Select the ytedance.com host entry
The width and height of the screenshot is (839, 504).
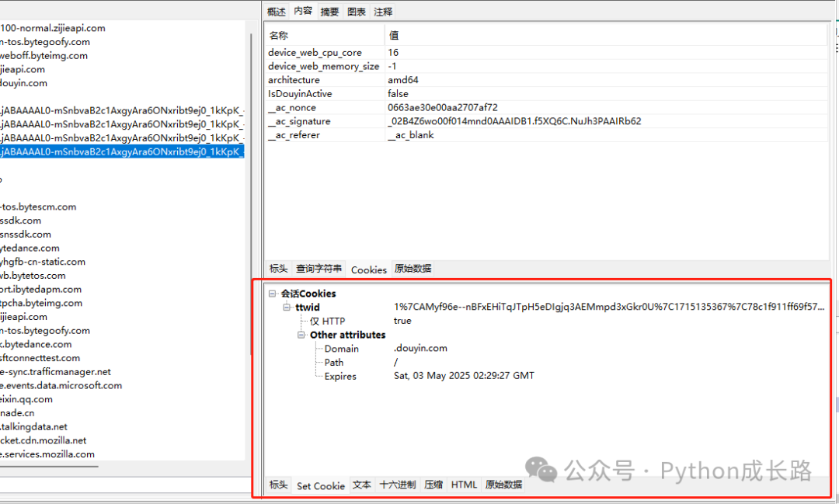[x=30, y=249]
